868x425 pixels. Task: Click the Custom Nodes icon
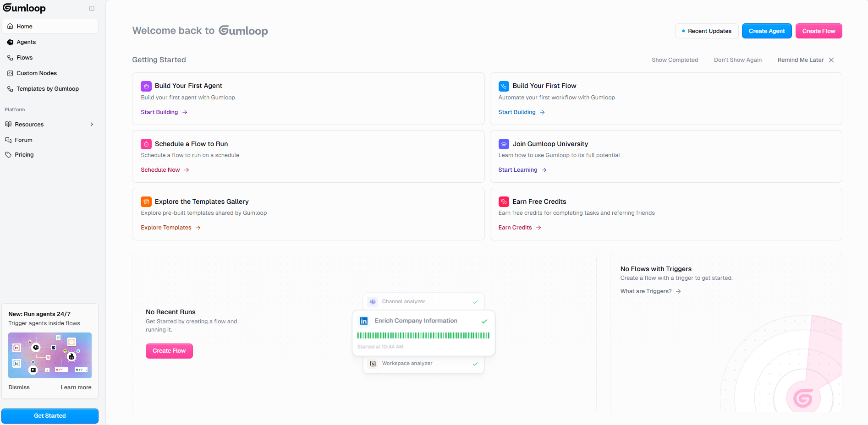pos(10,73)
